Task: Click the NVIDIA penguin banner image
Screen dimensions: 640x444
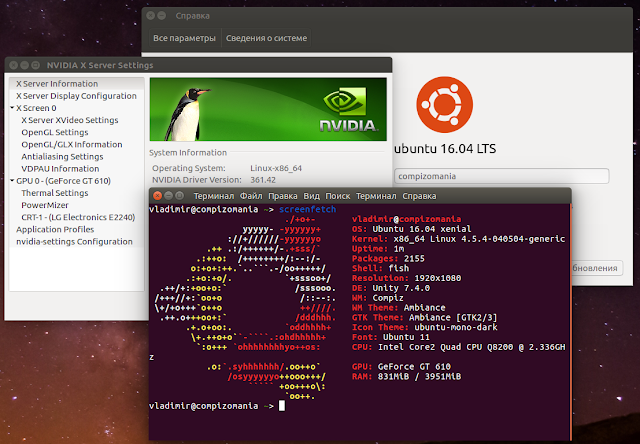Action: tap(268, 109)
